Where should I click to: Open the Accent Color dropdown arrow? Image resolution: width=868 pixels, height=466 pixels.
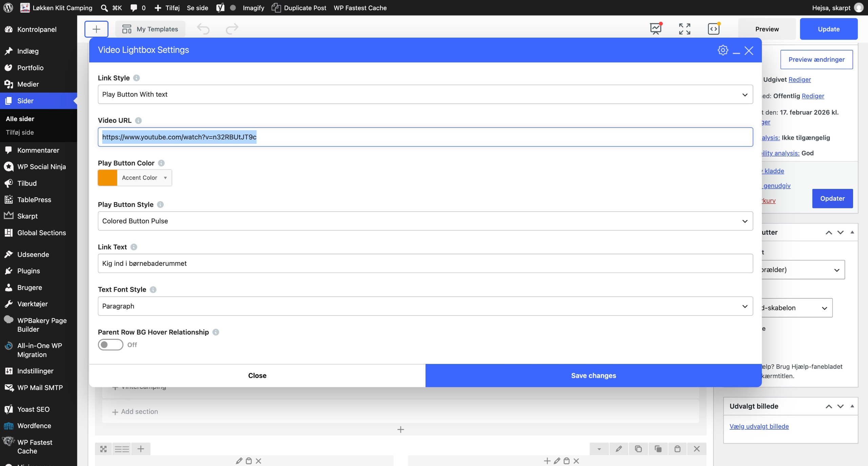[x=165, y=178]
